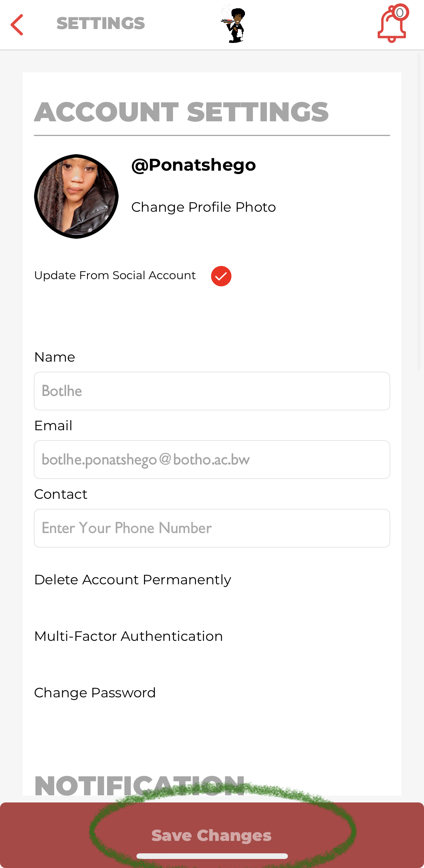Tap the circular profile photo
This screenshot has width=424, height=868.
[77, 196]
